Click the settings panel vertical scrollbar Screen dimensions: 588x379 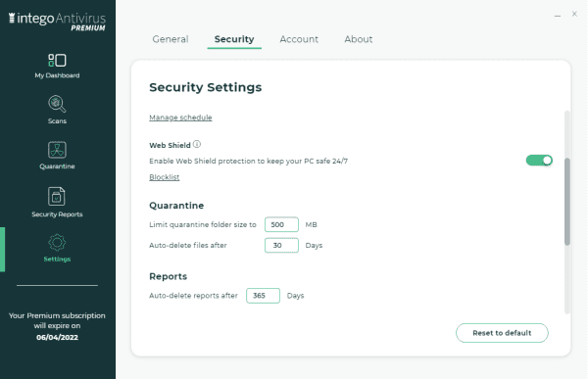pos(567,202)
